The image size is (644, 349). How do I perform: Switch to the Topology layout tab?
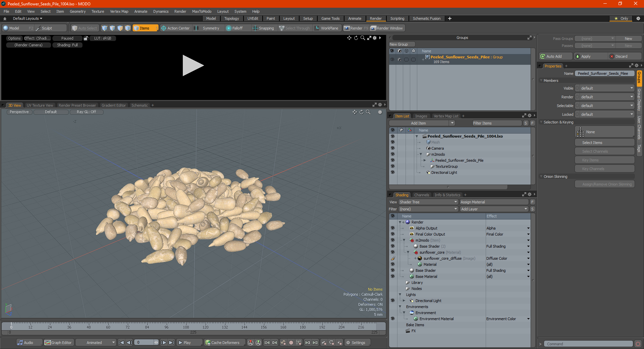231,18
